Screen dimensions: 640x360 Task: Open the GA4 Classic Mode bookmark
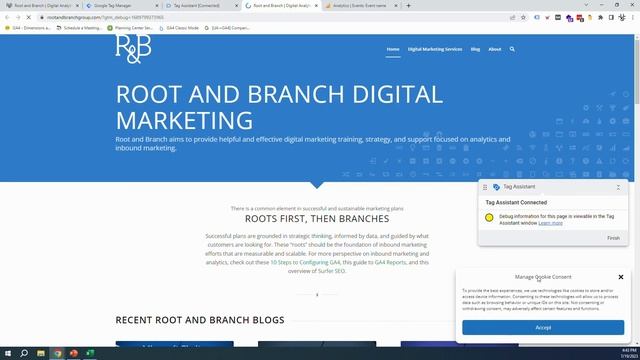coord(179,28)
